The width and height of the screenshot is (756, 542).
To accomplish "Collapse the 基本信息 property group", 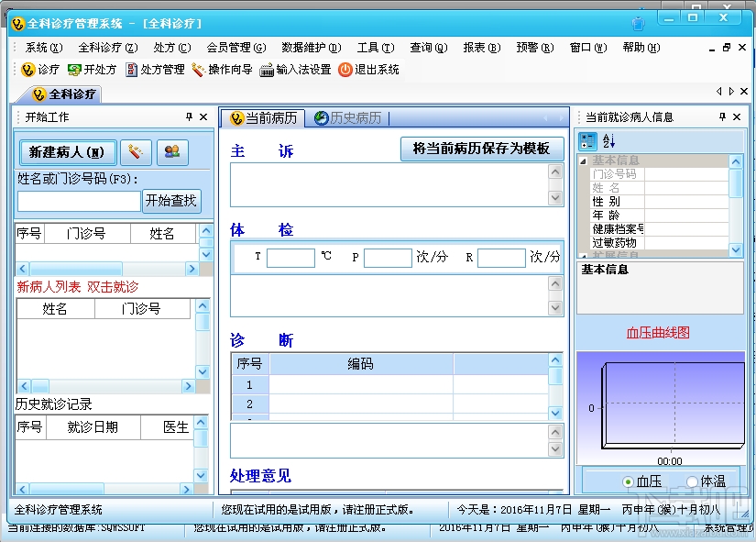I will pyautogui.click(x=583, y=160).
